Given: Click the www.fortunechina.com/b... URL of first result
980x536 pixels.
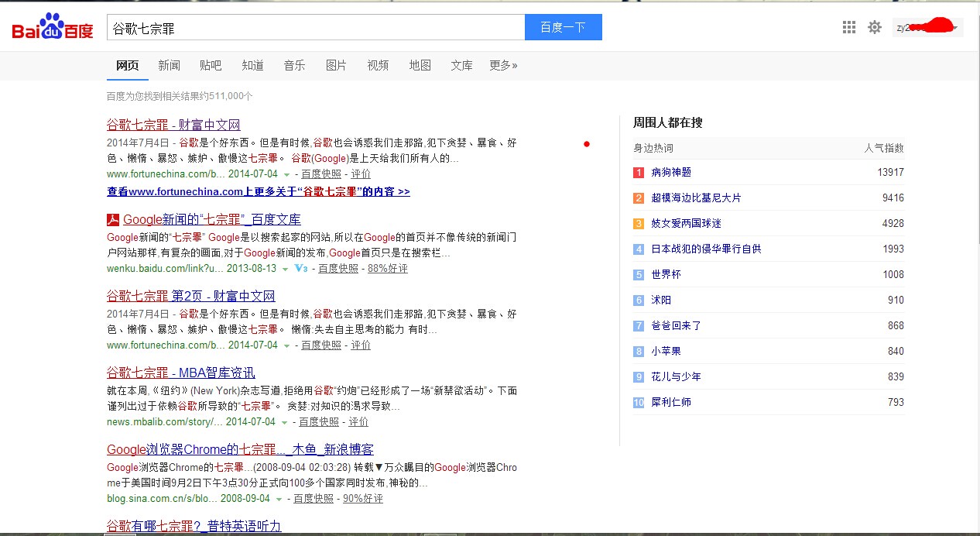Looking at the screenshot, I should pyautogui.click(x=166, y=174).
